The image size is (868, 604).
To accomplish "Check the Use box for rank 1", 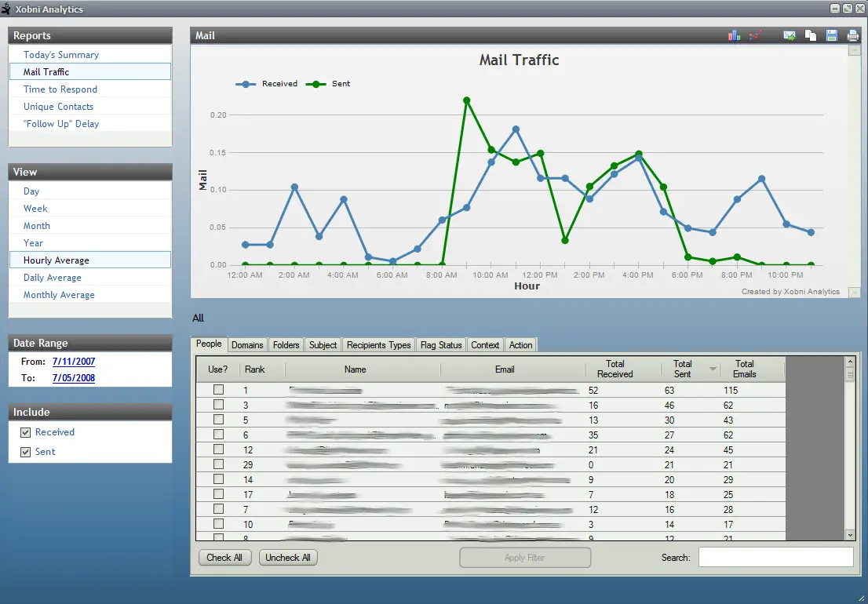I will (x=218, y=390).
